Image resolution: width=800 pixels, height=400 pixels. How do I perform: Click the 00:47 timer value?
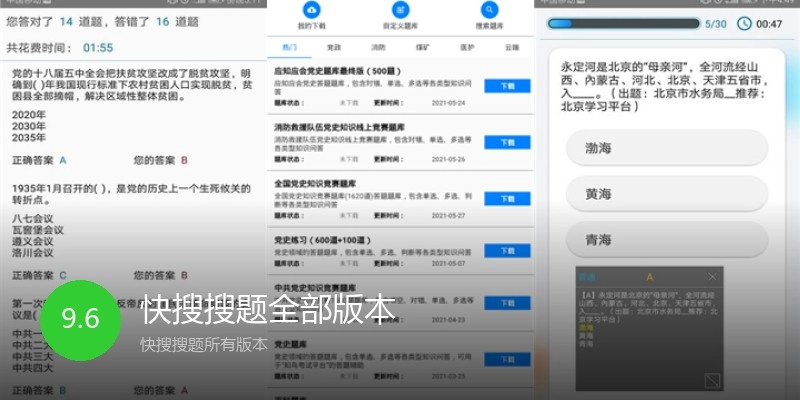(769, 24)
